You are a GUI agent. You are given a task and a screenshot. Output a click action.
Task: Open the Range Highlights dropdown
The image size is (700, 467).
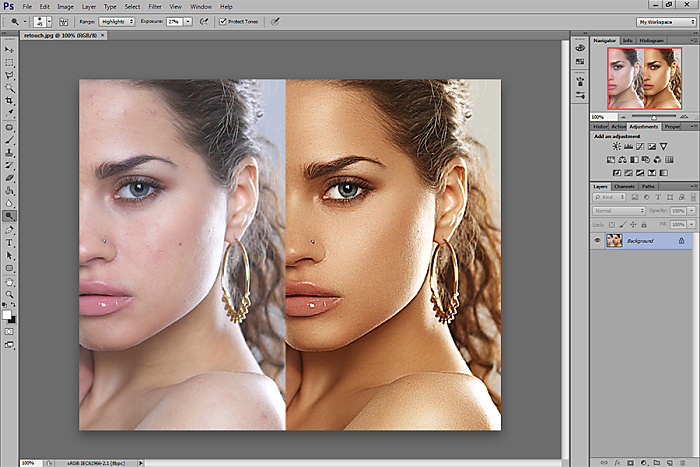[x=117, y=21]
